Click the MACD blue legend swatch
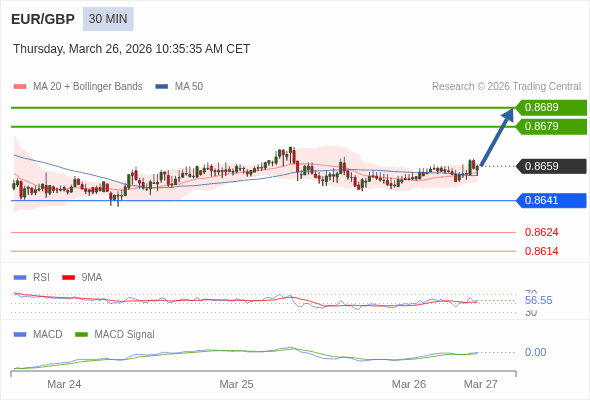 (x=20, y=335)
